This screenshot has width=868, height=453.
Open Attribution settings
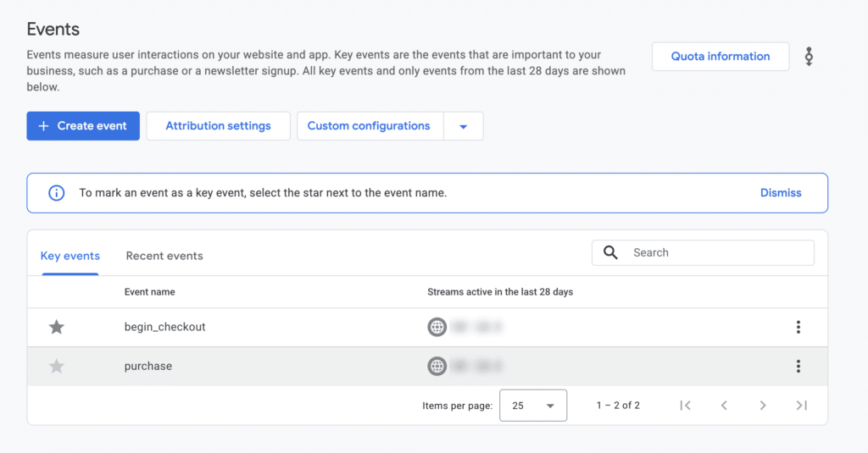pyautogui.click(x=218, y=126)
